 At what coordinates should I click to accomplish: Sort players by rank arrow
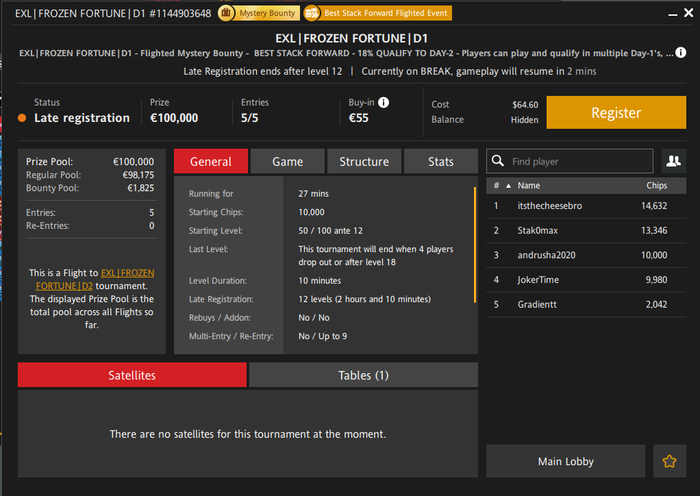(508, 186)
